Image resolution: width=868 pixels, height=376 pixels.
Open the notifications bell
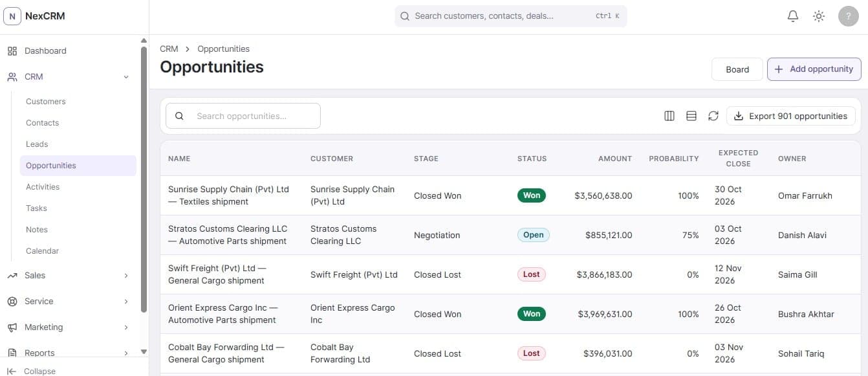793,16
